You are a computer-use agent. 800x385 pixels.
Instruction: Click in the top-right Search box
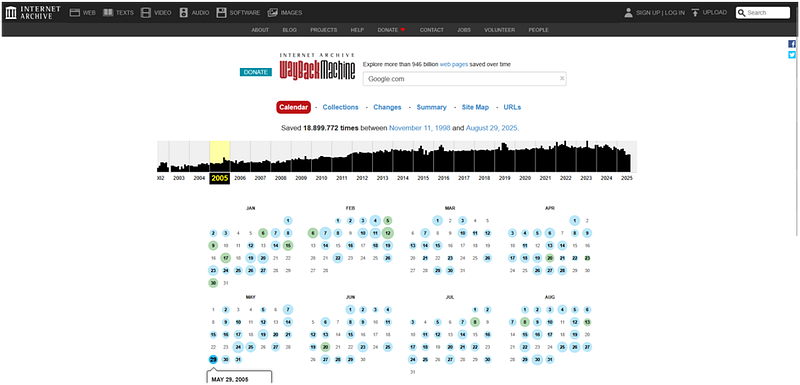763,13
